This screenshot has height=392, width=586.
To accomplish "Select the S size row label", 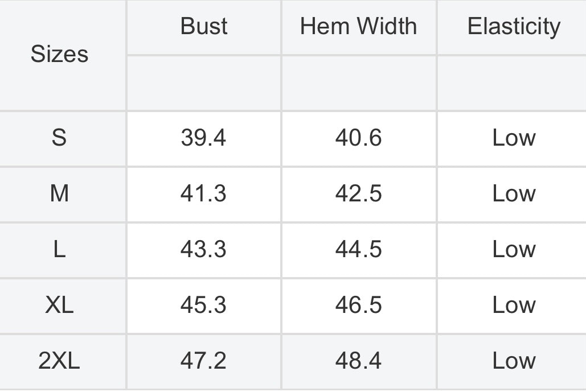I will pos(59,137).
